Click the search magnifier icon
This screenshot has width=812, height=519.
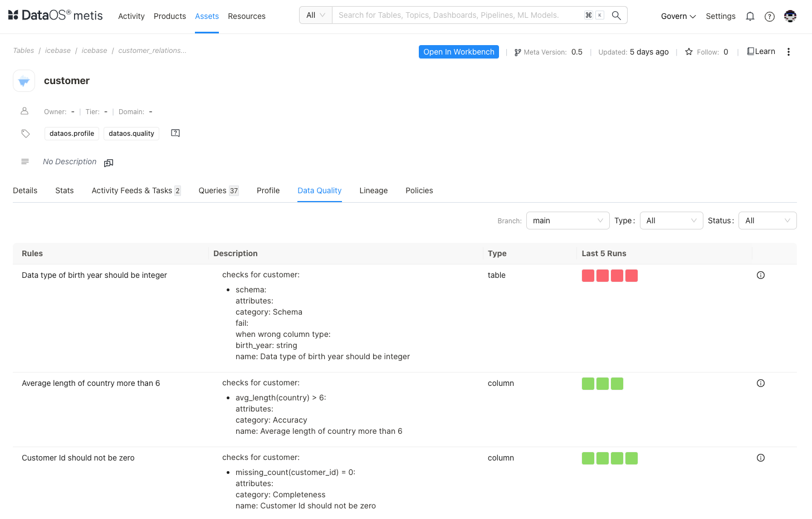pos(616,15)
